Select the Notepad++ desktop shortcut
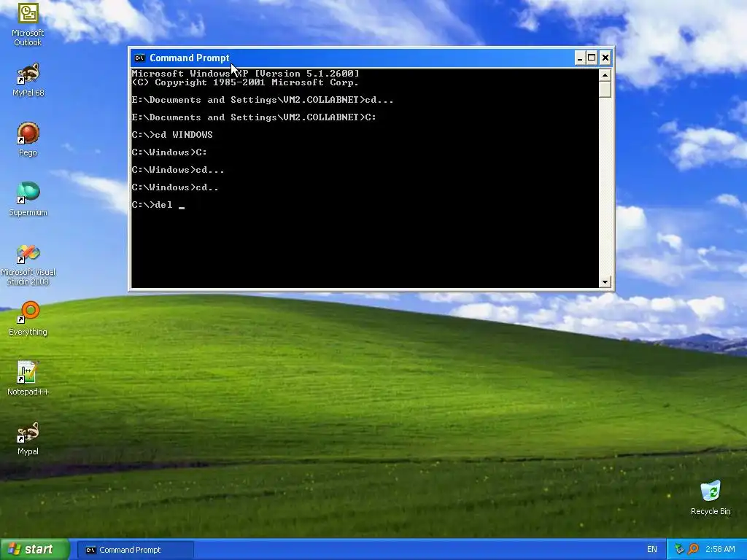Image resolution: width=747 pixels, height=560 pixels. (28, 378)
